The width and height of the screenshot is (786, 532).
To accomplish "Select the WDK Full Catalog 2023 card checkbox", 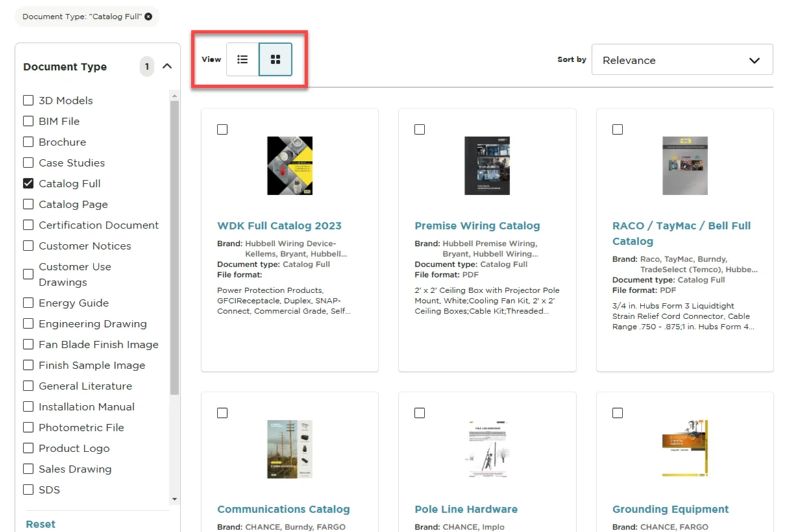I will (x=222, y=130).
